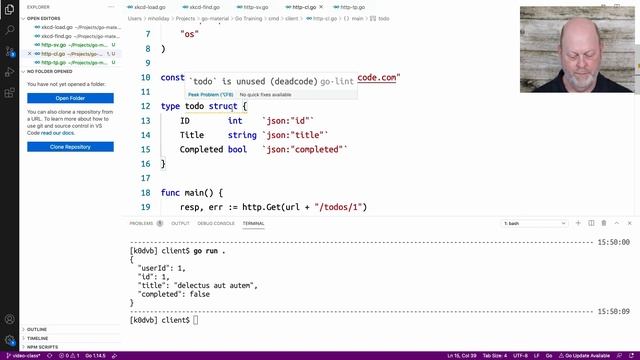Screen dimensions: 640x360
Task: Change Go language mode in status bar
Action: point(549,356)
